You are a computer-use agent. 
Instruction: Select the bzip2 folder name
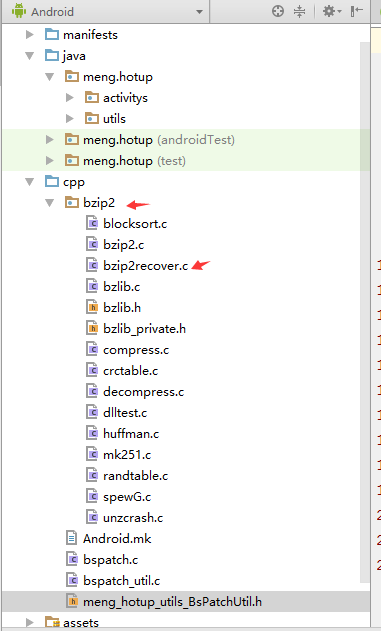pos(99,203)
